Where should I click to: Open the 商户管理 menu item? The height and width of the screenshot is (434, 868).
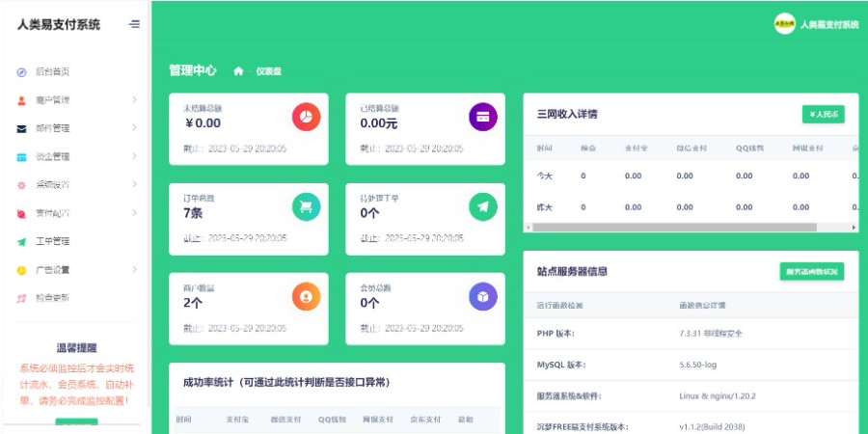coord(53,100)
